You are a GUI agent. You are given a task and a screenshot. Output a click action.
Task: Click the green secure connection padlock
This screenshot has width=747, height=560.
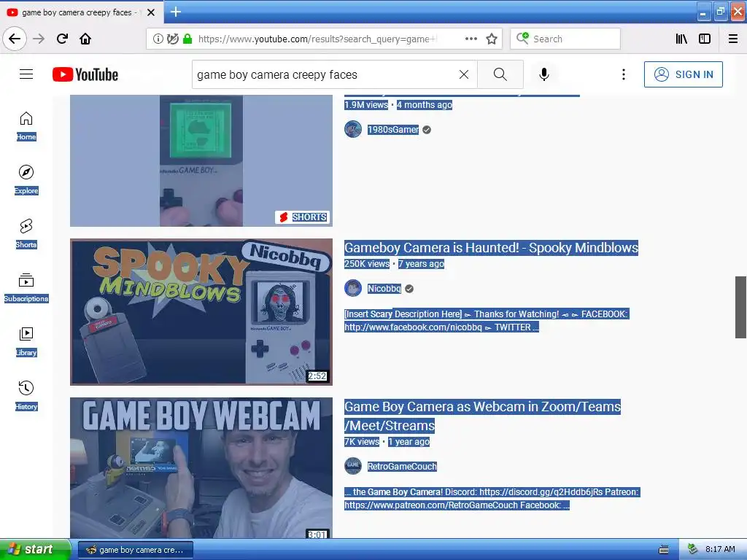(187, 39)
